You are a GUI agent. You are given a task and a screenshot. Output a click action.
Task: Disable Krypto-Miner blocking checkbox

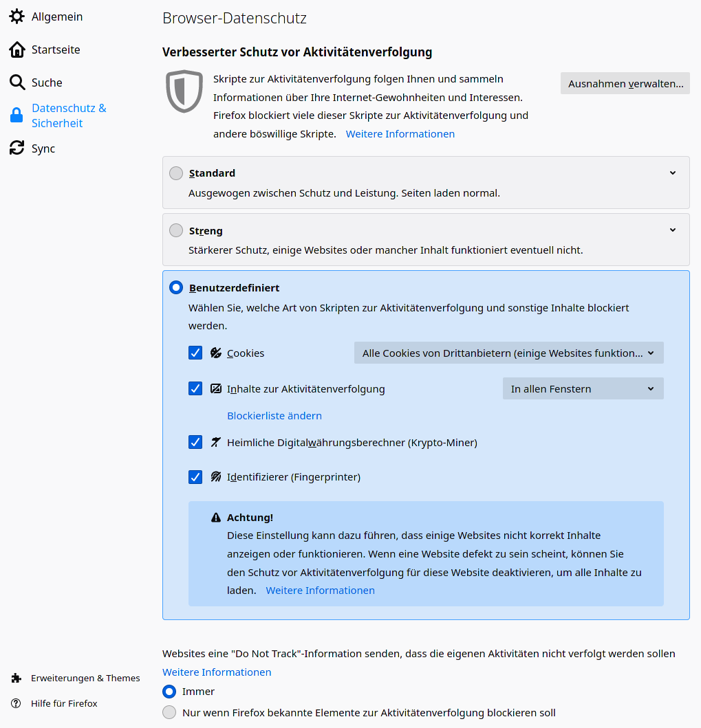coord(195,443)
